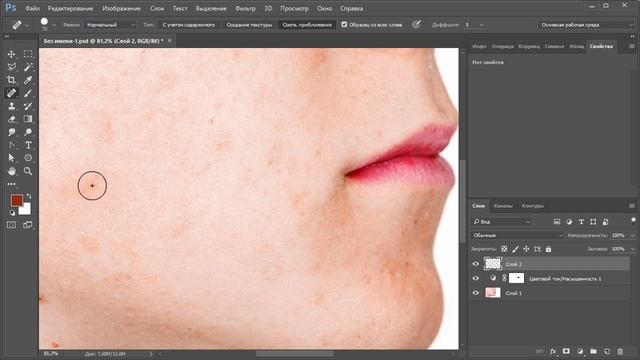
Task: Open 'Основная рабочая среда' workspace dropdown
Action: pyautogui.click(x=587, y=25)
